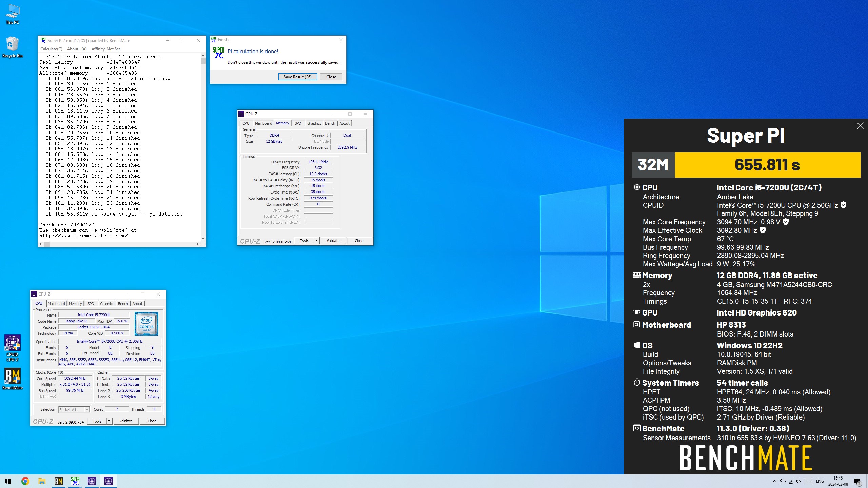Open the This PC desktop icon

(x=13, y=14)
